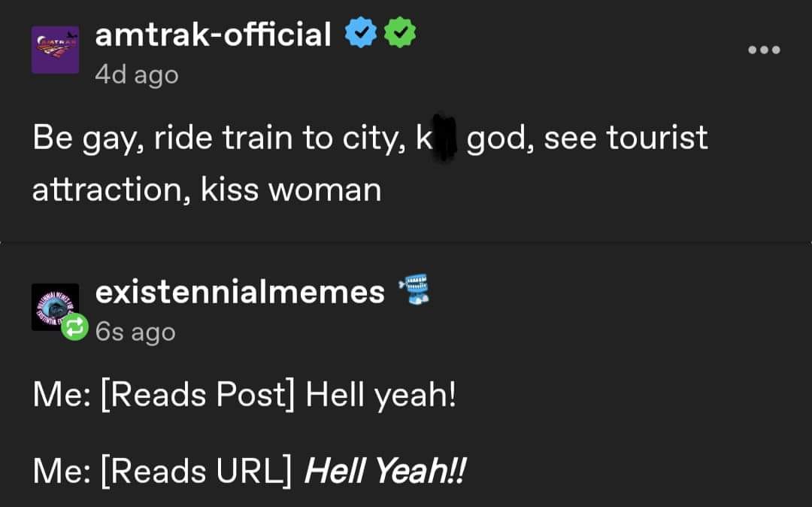Open amtrak-official's avatar image
The height and width of the screenshot is (507, 812).
point(55,50)
